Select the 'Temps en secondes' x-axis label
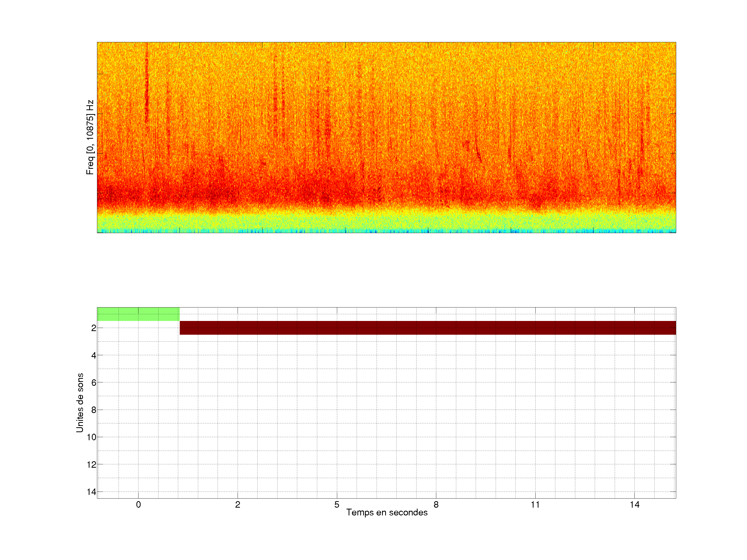Viewport: 747px width, 560px height. coord(387,512)
